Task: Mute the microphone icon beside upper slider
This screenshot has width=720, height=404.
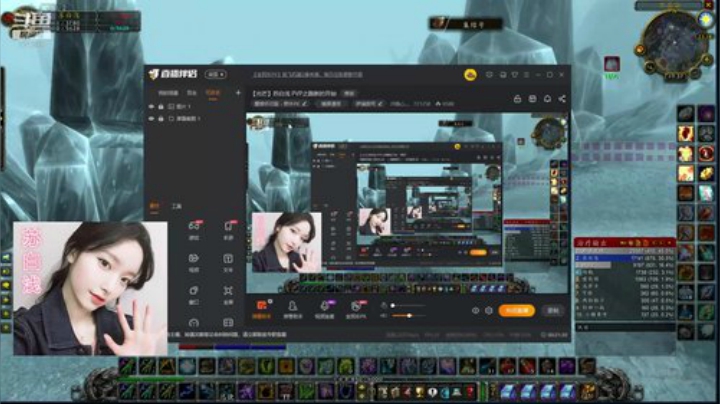Action: pos(384,306)
